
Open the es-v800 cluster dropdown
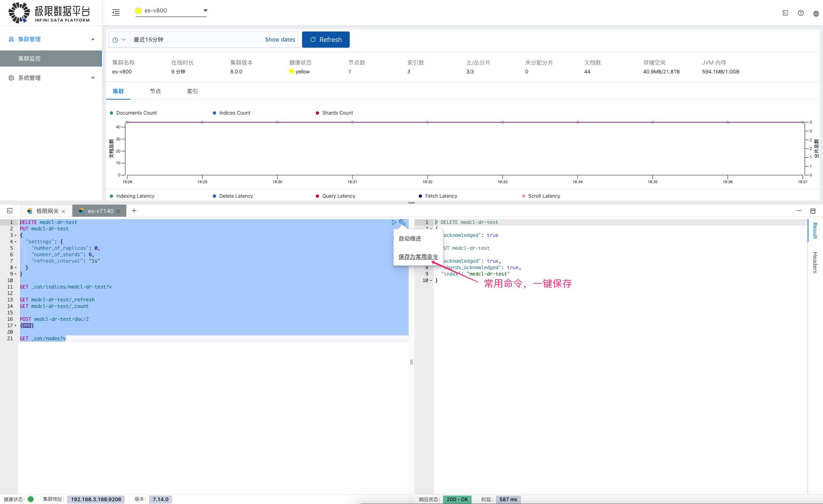click(171, 11)
